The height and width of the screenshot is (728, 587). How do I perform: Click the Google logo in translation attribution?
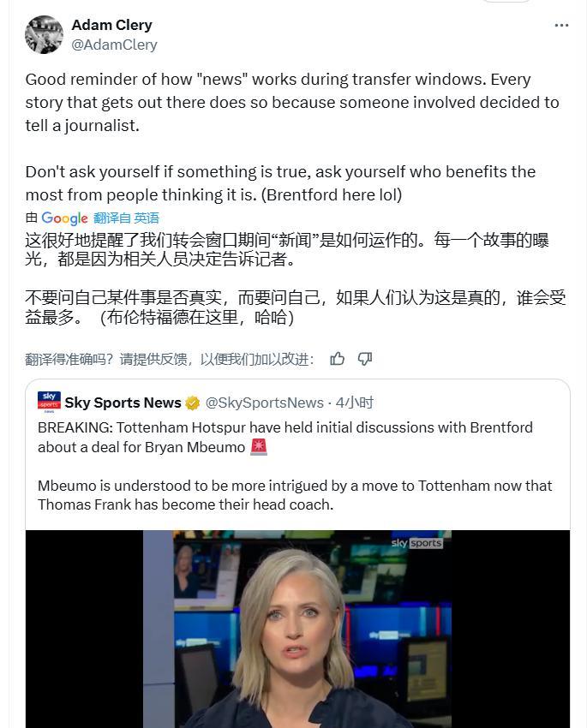point(64,218)
